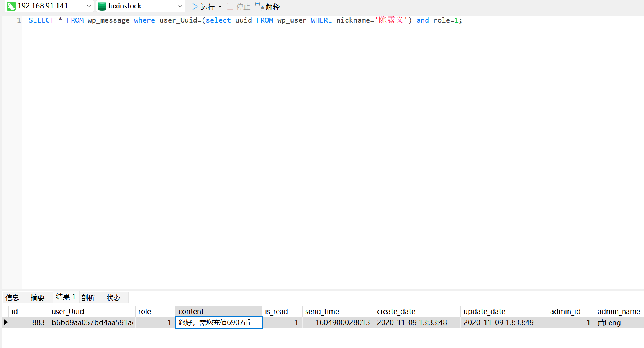
Task: Click the 解释 explain button label
Action: (273, 7)
